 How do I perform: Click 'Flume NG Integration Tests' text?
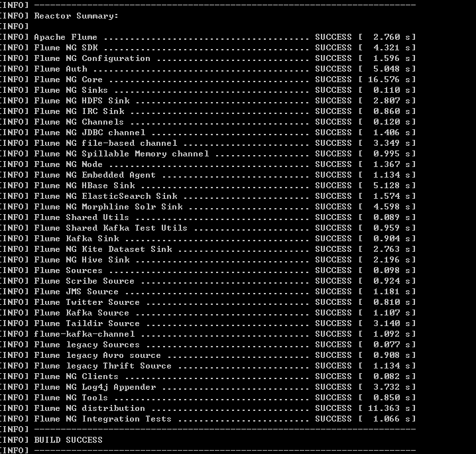[x=103, y=420]
